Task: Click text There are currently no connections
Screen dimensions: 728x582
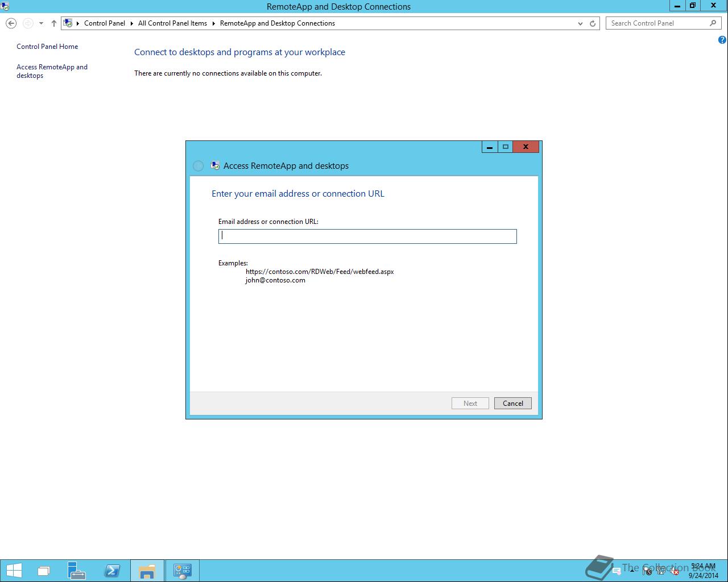Action: pyautogui.click(x=228, y=73)
